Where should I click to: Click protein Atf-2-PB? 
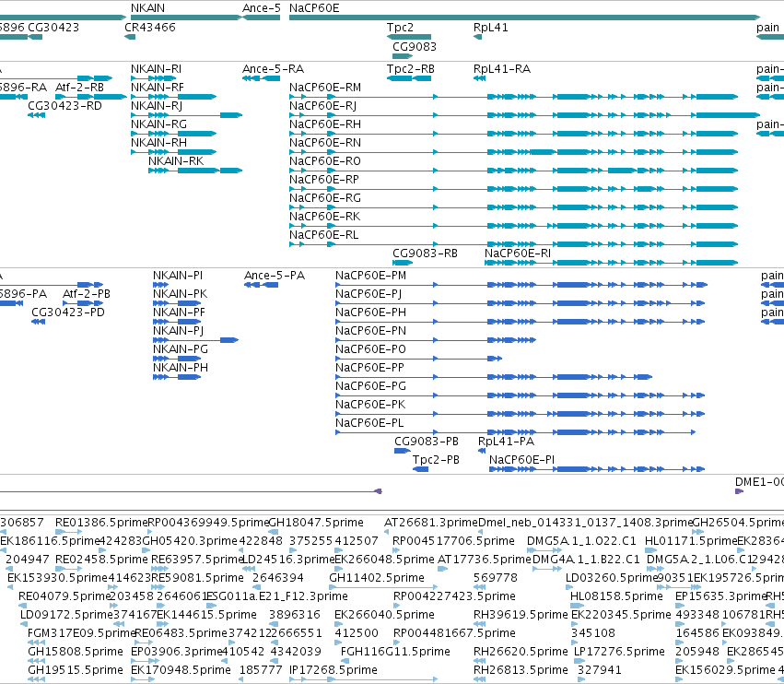[87, 294]
